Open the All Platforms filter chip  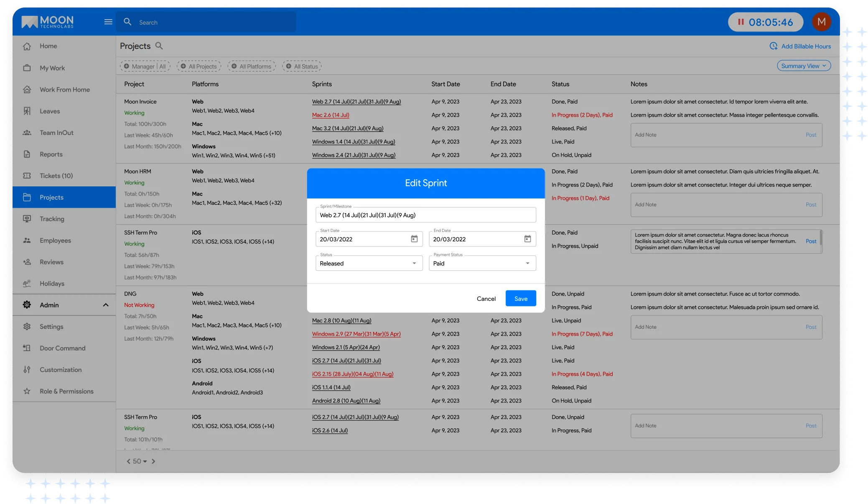(x=252, y=66)
